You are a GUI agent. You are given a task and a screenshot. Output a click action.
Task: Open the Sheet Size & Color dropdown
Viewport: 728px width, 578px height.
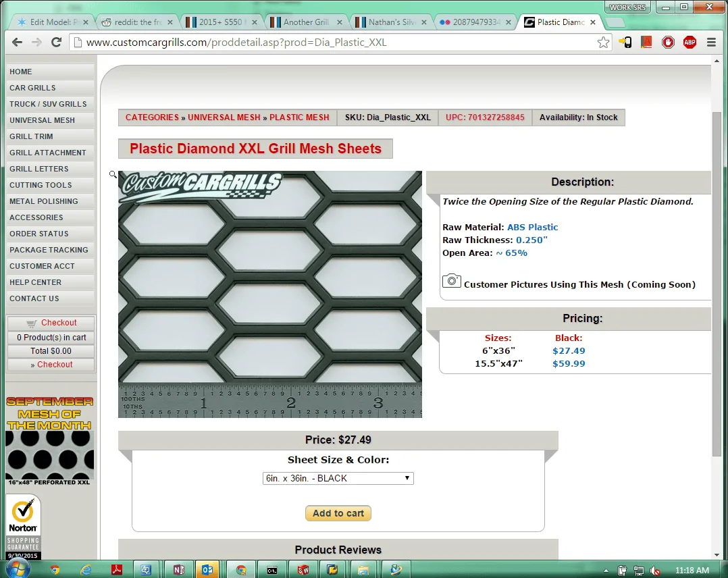coord(338,478)
